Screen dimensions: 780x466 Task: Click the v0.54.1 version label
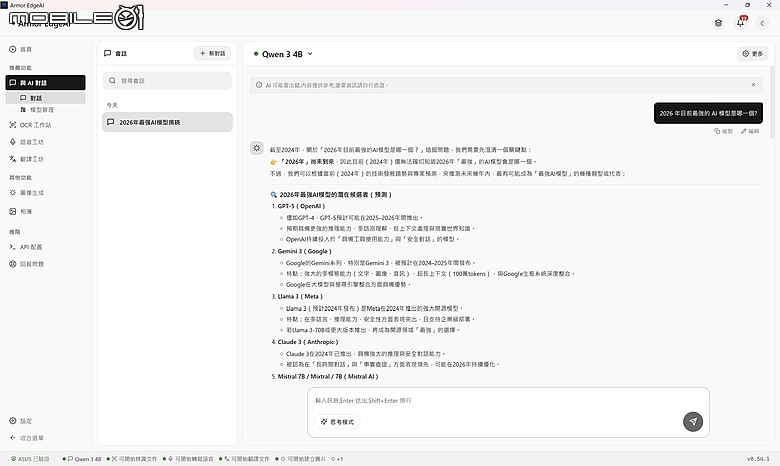[x=758, y=459]
